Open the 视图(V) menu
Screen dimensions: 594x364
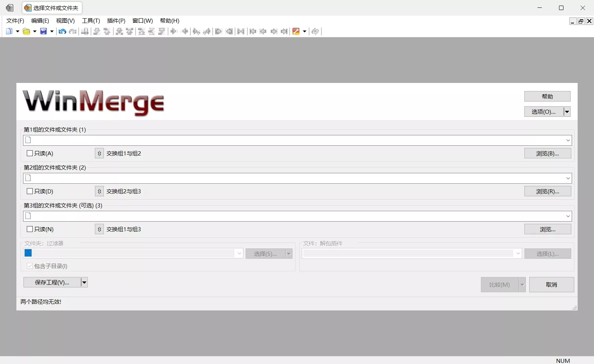coord(66,20)
